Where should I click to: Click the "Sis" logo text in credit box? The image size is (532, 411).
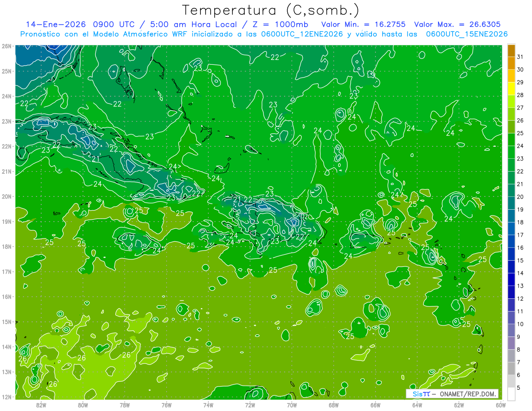(x=418, y=394)
